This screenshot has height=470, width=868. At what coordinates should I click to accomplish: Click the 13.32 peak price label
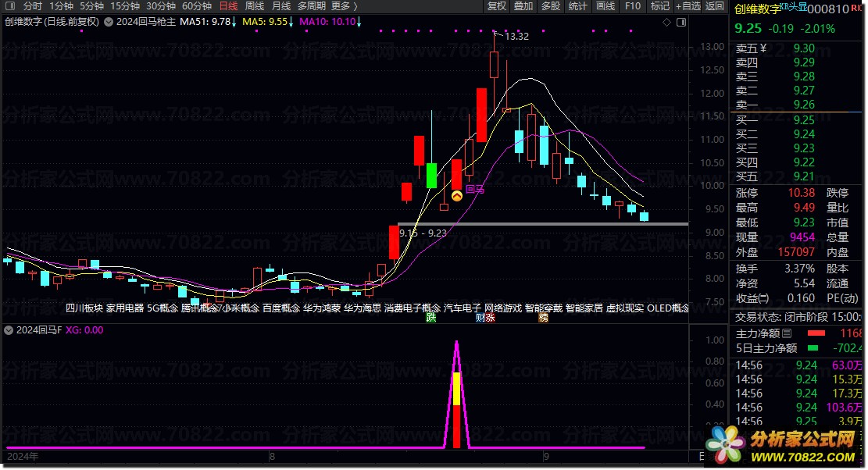[x=517, y=37]
